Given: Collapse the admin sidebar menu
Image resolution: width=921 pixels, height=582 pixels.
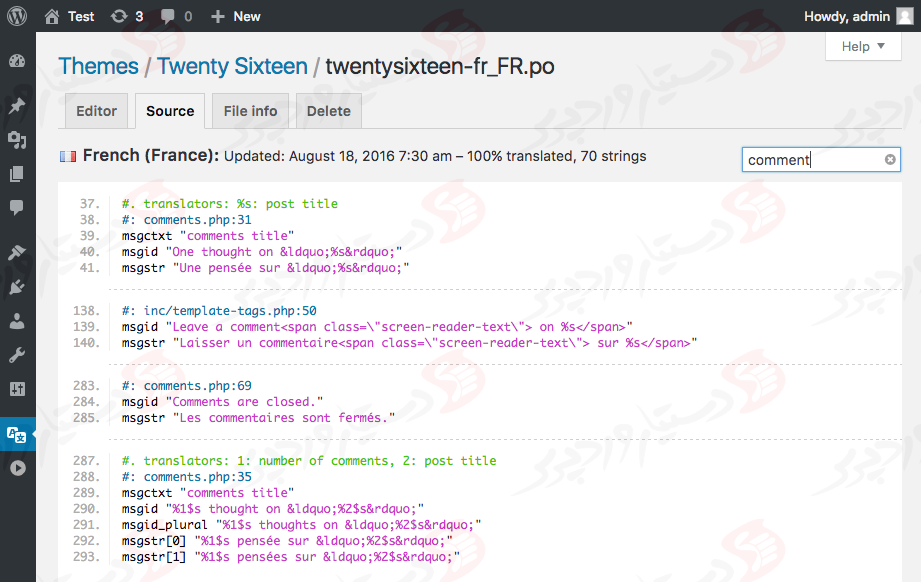Looking at the screenshot, I should (17, 468).
